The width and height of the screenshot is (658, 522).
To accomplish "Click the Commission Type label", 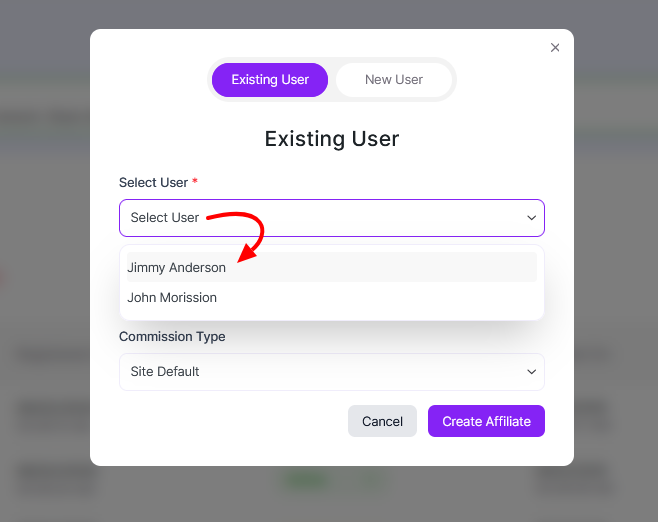I will click(172, 337).
